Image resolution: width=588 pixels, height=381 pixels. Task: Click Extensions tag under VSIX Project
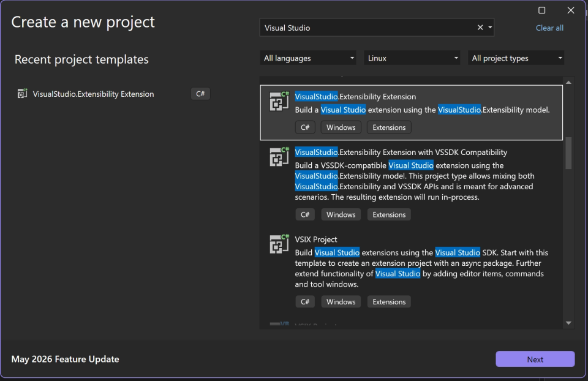click(389, 302)
